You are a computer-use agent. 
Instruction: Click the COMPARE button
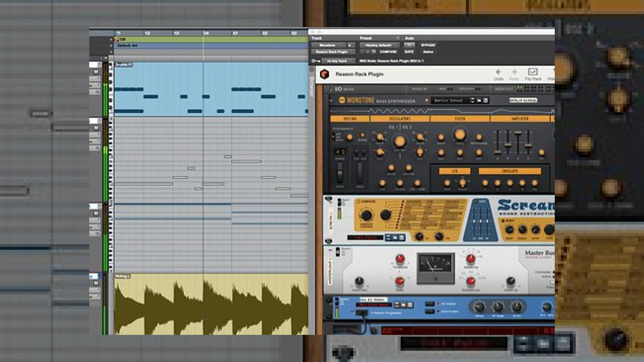[388, 52]
